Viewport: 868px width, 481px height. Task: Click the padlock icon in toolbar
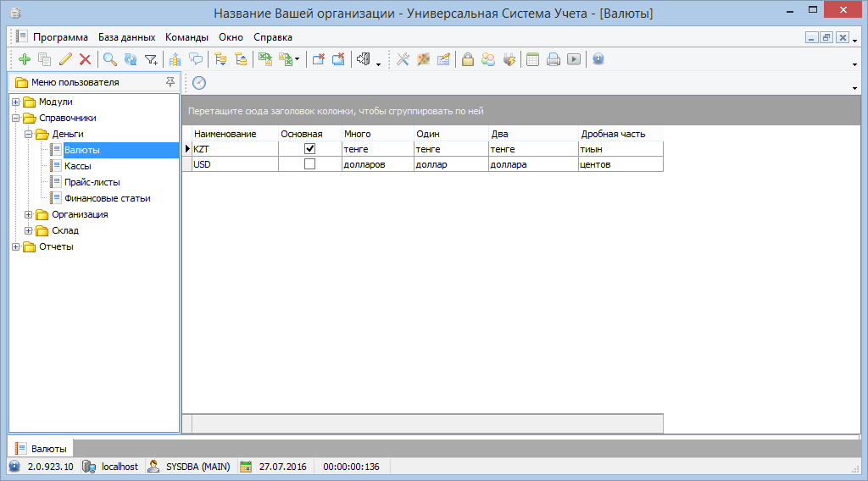click(x=467, y=59)
